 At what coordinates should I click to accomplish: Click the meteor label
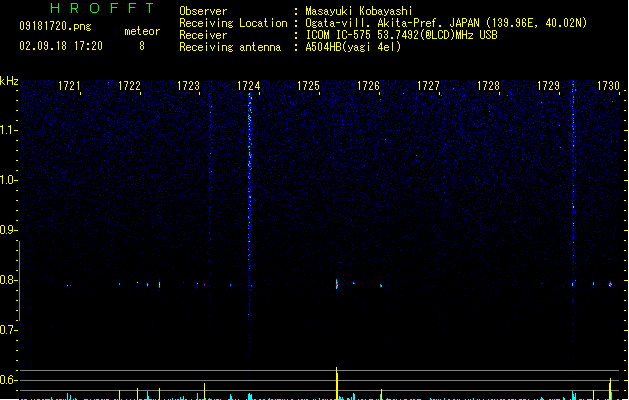coord(142,31)
